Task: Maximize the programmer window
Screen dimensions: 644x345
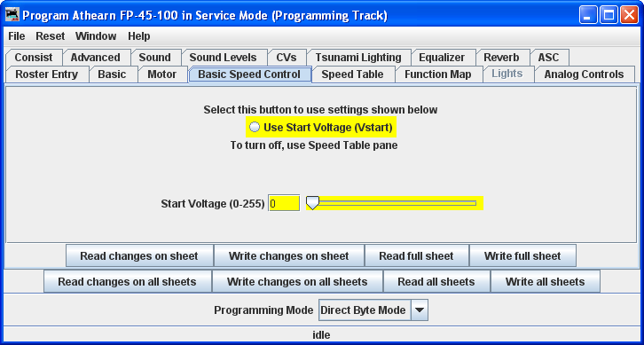Action: pos(609,16)
